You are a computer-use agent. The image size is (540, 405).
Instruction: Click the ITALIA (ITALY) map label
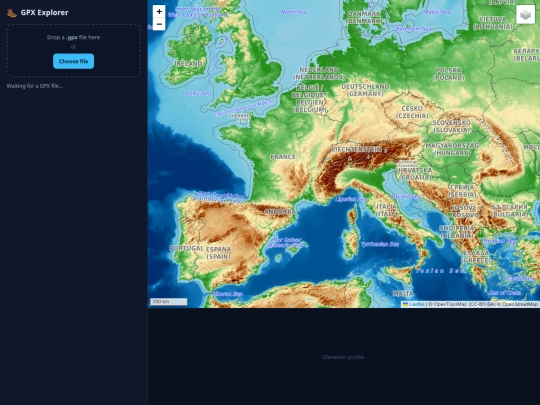(386, 210)
